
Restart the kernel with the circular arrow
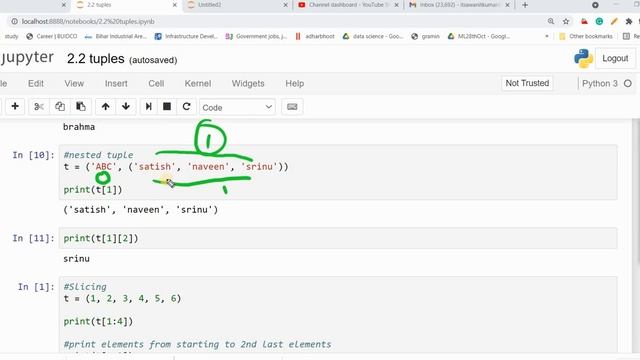click(186, 107)
